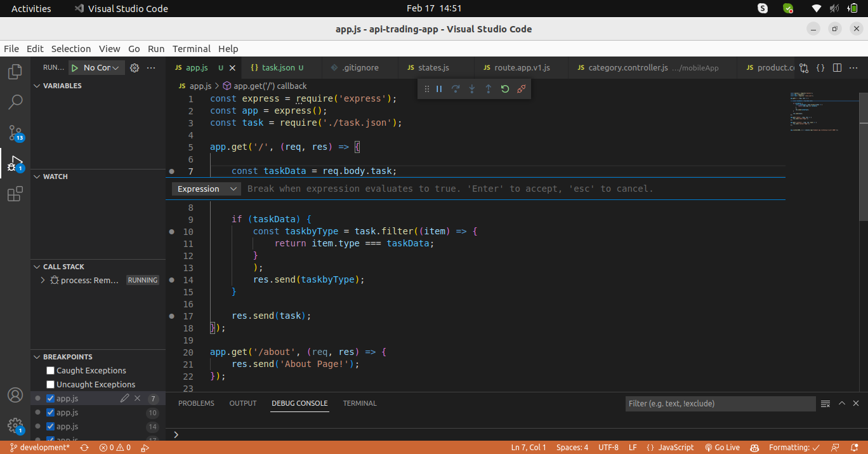Disconnect the debugger in debug toolbar
Image resolution: width=868 pixels, height=454 pixels.
coord(522,89)
